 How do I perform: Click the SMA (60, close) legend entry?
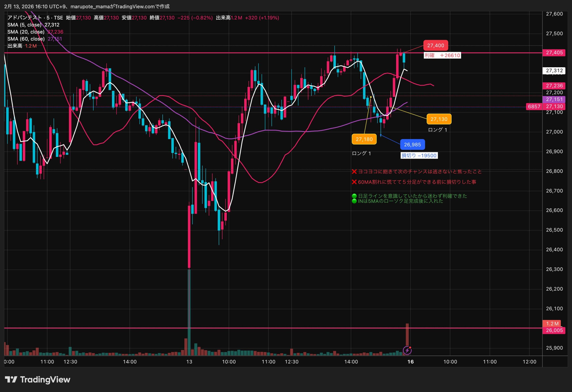pyautogui.click(x=26, y=39)
